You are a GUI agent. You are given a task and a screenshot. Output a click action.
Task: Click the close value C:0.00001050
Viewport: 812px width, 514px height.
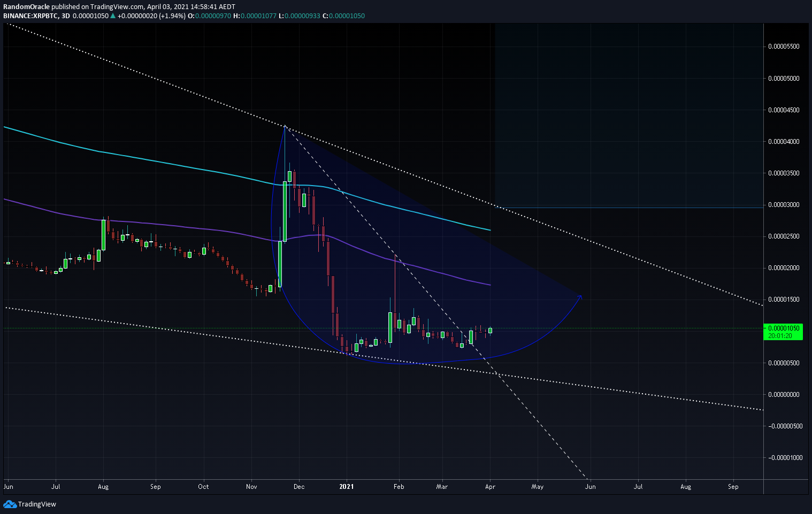click(x=344, y=16)
